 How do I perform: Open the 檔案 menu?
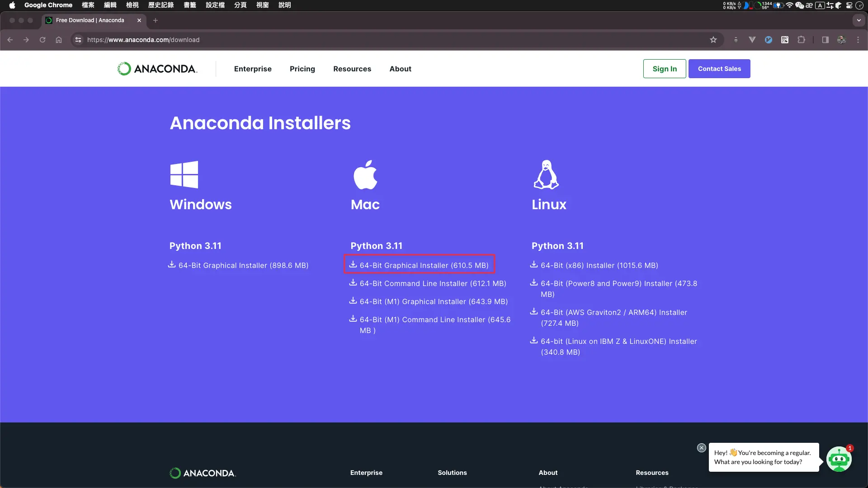[88, 5]
